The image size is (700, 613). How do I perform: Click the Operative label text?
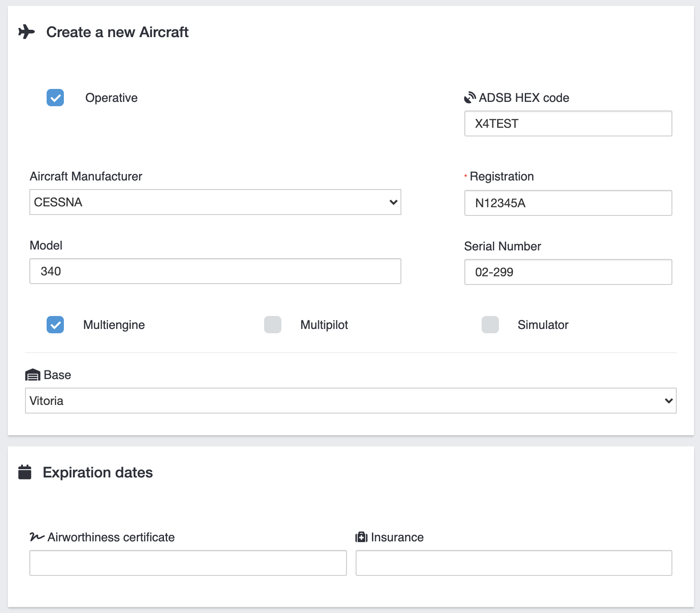point(111,98)
